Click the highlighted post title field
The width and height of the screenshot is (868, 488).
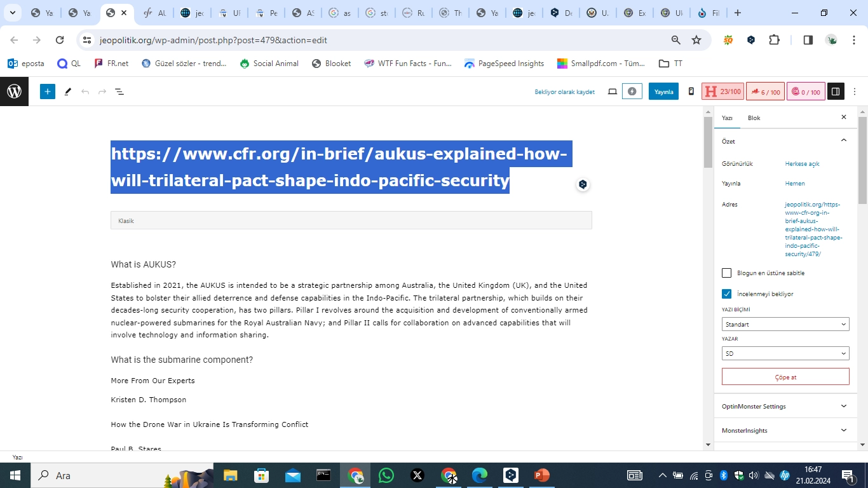pos(342,167)
